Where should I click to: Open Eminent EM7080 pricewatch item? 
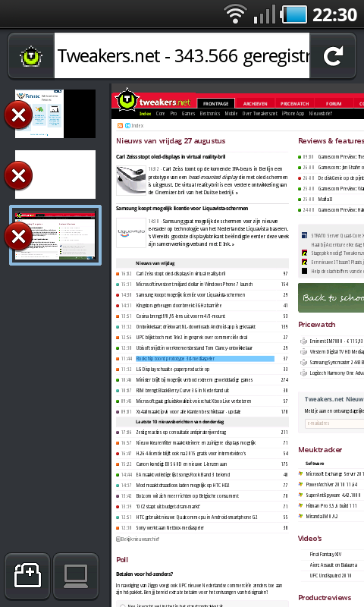pos(336,341)
